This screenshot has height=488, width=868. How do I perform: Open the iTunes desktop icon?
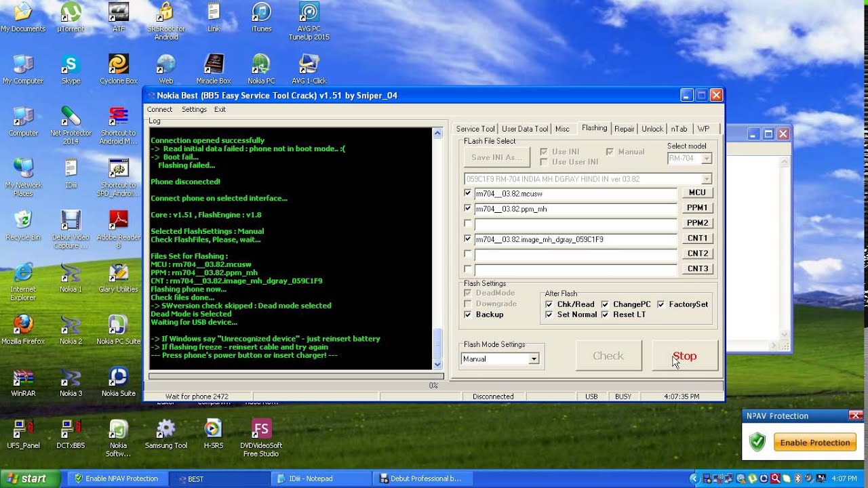point(261,17)
